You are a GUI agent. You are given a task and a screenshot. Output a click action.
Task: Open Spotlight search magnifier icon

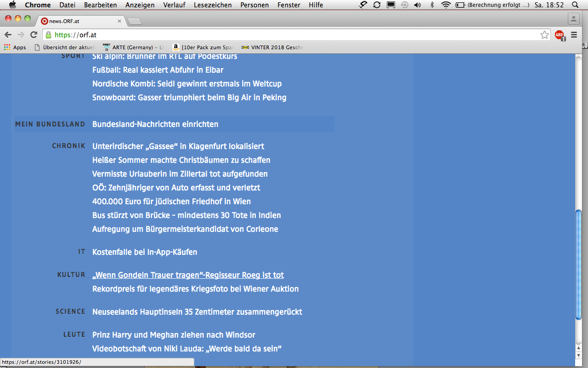click(x=576, y=5)
